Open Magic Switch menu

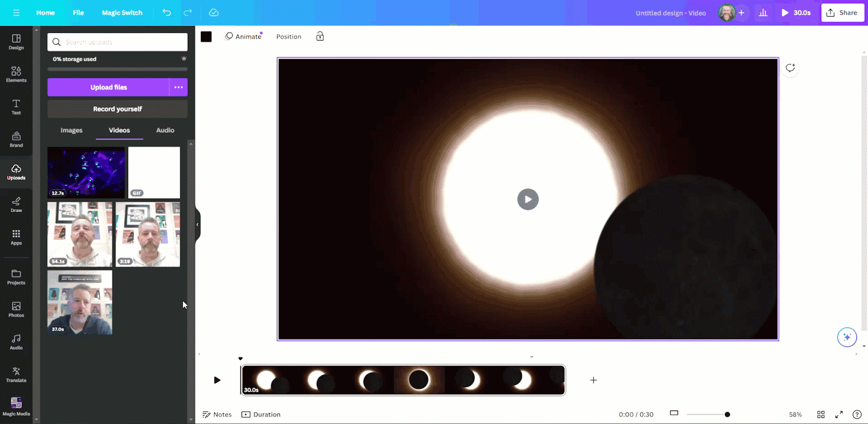tap(122, 12)
